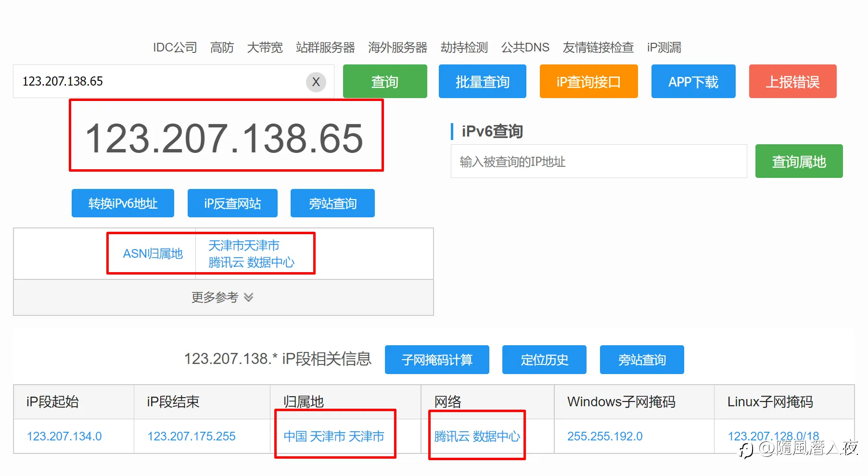
Task: Focus the IPv6 address input field
Action: coord(599,161)
